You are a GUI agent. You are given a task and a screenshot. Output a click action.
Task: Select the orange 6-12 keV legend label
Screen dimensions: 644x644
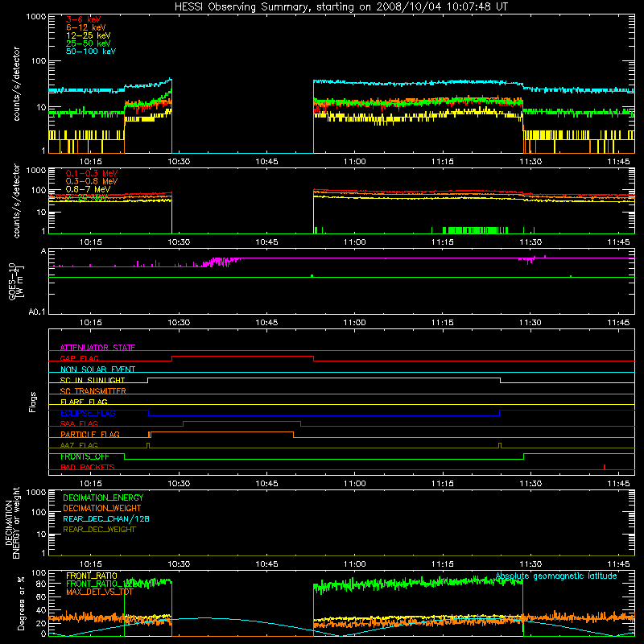pos(85,27)
